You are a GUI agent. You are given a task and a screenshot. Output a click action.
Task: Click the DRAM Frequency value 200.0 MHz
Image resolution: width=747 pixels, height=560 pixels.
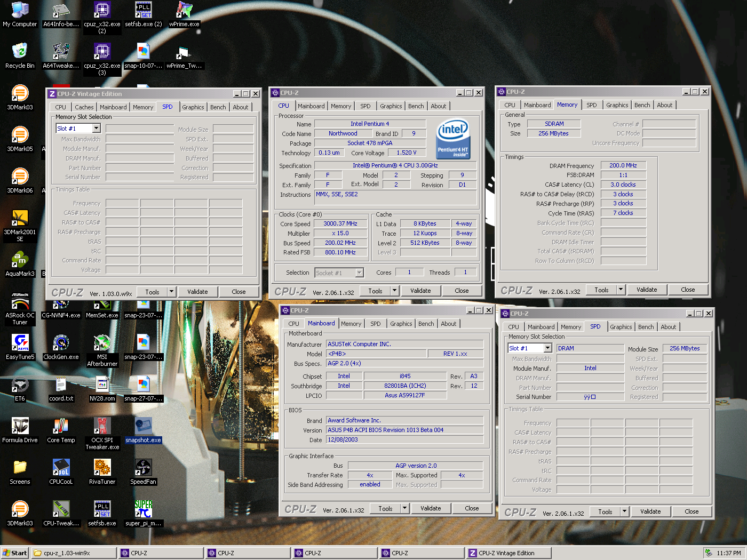click(623, 165)
